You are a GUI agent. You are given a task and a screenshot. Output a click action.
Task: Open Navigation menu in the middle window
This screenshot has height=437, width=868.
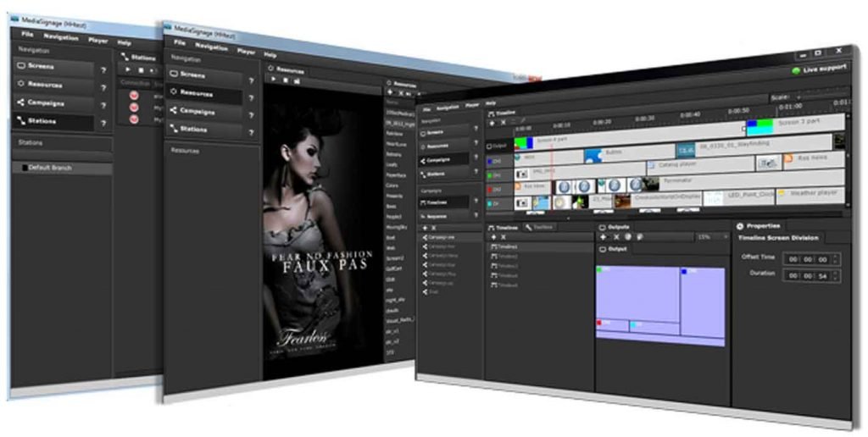click(211, 47)
